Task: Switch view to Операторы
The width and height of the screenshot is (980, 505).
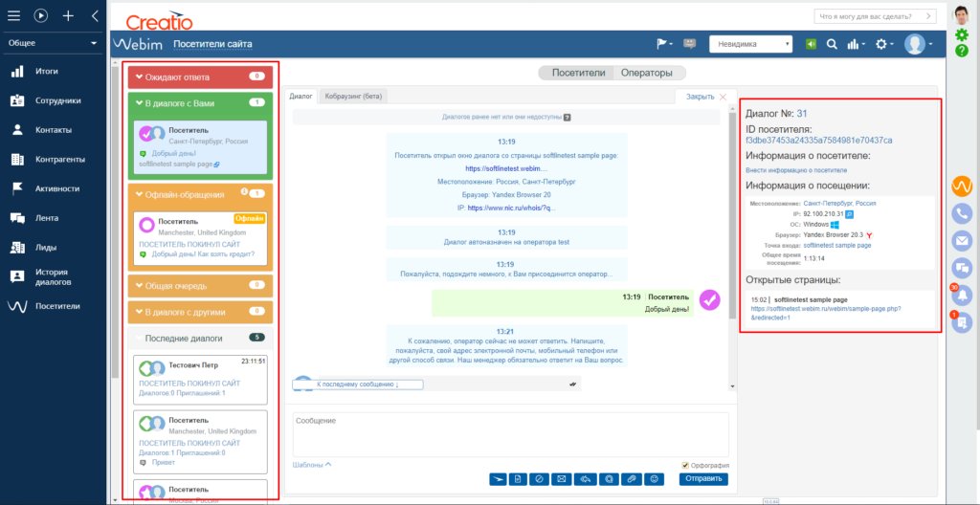Action: [x=646, y=73]
